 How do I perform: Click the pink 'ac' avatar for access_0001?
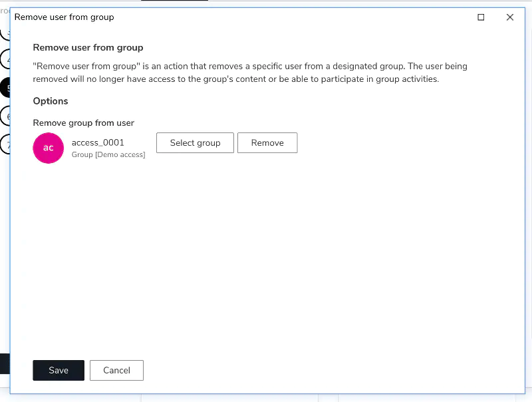[x=48, y=148]
